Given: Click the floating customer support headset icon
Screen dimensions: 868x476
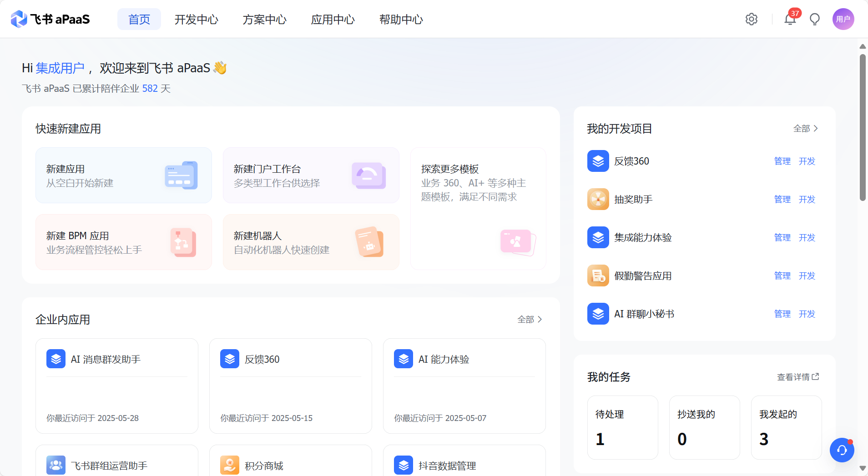Looking at the screenshot, I should pyautogui.click(x=842, y=450).
